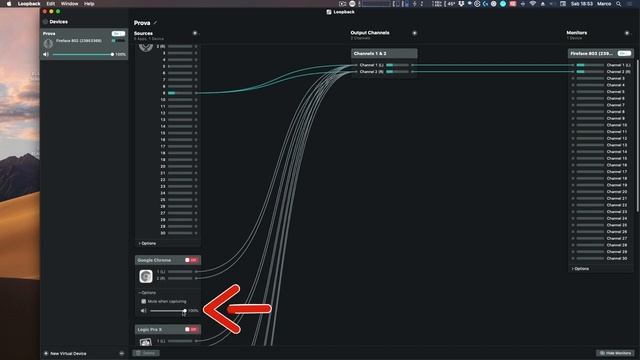Click the pencil icon to rename Prova
The height and width of the screenshot is (360, 640).
click(156, 23)
